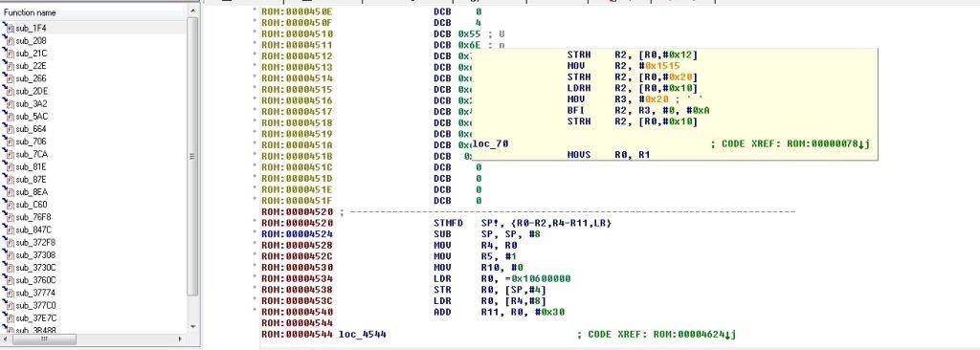Click the #0x1515 value in the tooltip

pos(660,66)
